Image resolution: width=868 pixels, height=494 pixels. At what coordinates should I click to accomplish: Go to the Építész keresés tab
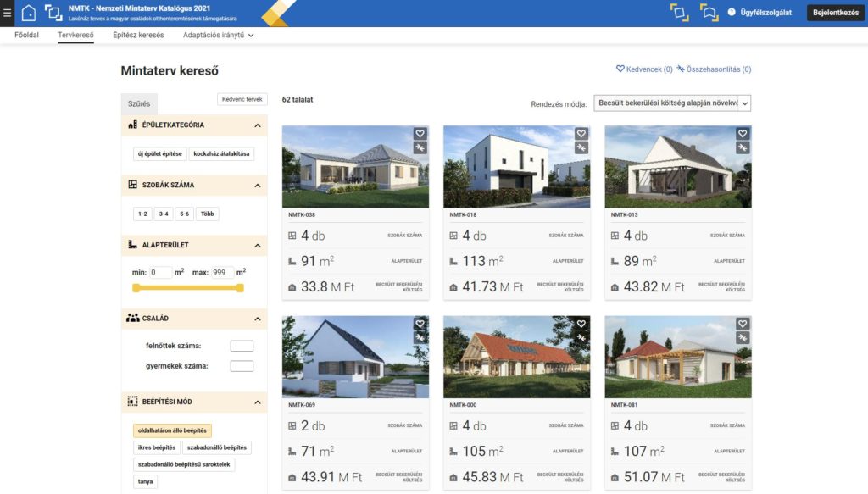tap(138, 36)
